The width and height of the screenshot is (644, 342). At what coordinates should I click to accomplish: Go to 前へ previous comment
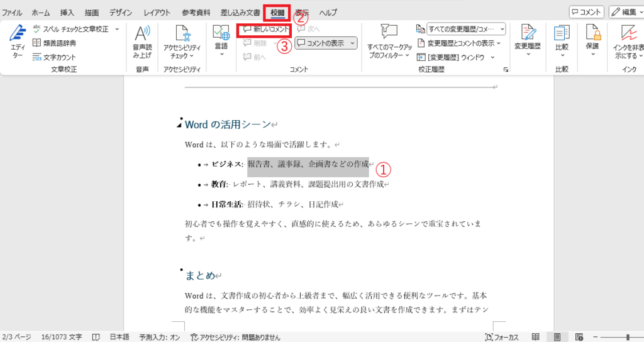click(255, 57)
